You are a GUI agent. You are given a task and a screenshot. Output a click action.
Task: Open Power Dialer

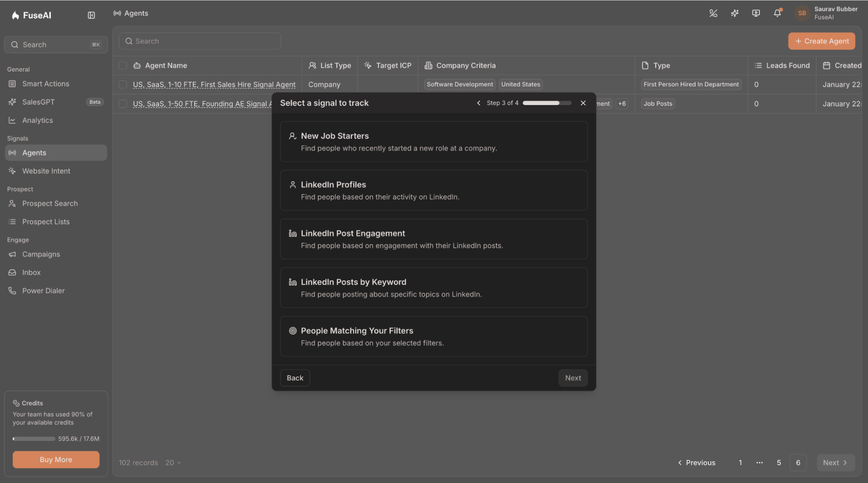56,291
